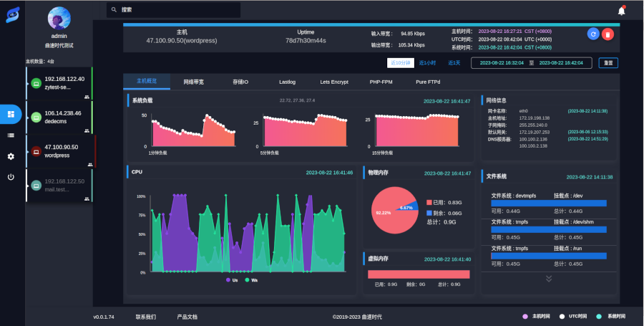Click users icon on 192.168.122.40 card
644x326 pixels.
(x=87, y=97)
